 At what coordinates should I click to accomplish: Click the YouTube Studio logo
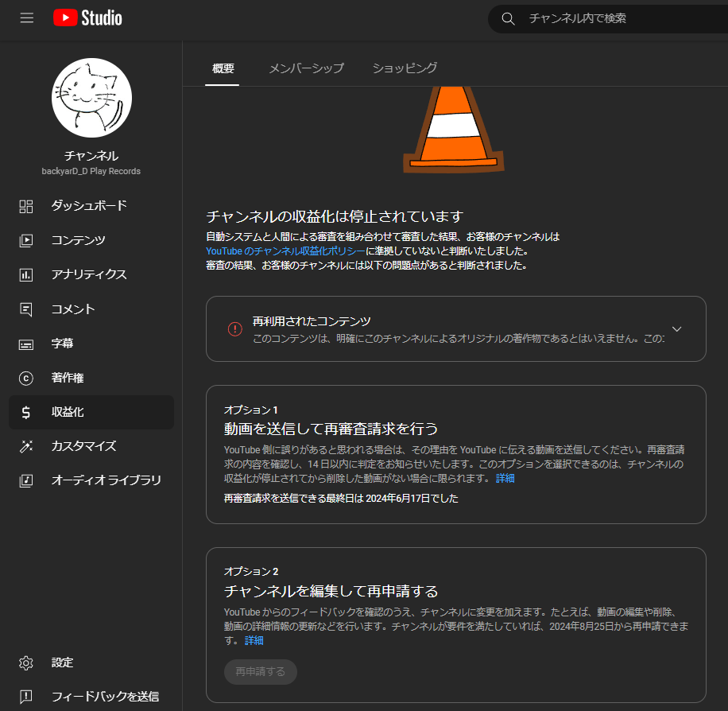(x=87, y=18)
